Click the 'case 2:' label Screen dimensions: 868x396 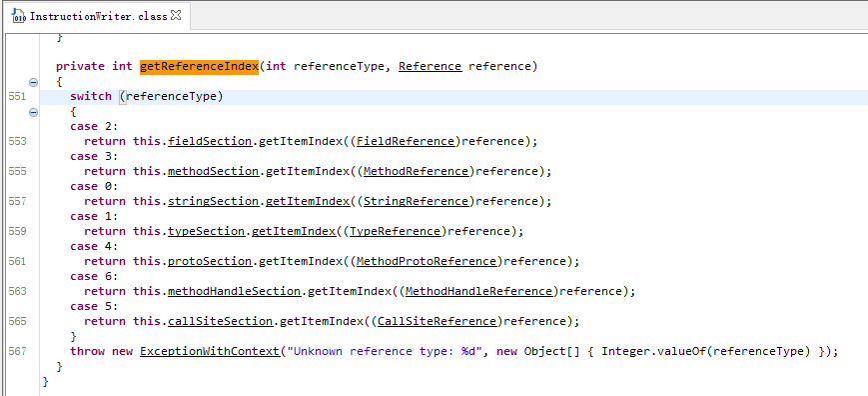tap(94, 126)
